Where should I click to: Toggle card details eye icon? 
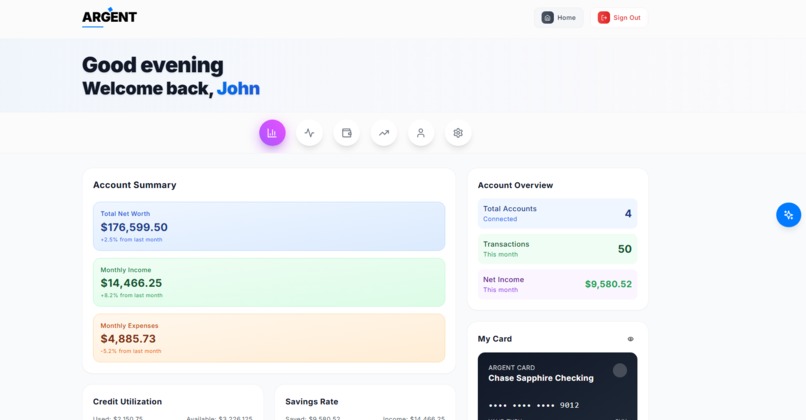pyautogui.click(x=630, y=339)
